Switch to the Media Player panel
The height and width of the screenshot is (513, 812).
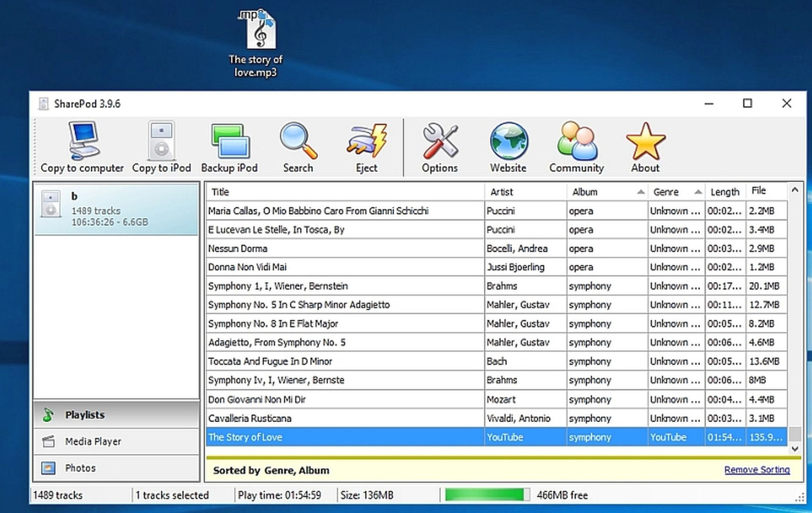(x=116, y=441)
